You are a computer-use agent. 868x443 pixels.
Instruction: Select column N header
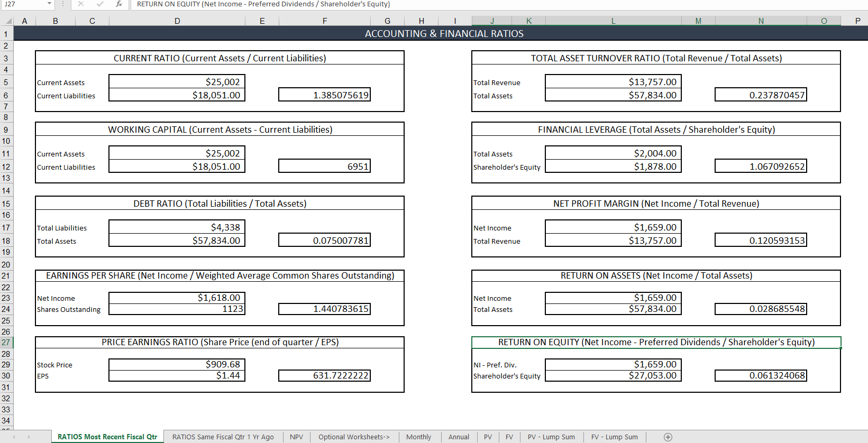[761, 21]
